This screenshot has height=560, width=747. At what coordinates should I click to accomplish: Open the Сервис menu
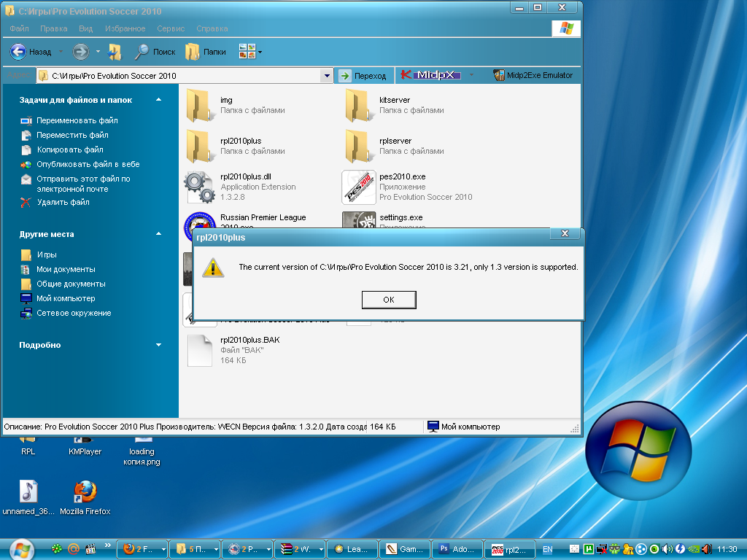tap(171, 28)
